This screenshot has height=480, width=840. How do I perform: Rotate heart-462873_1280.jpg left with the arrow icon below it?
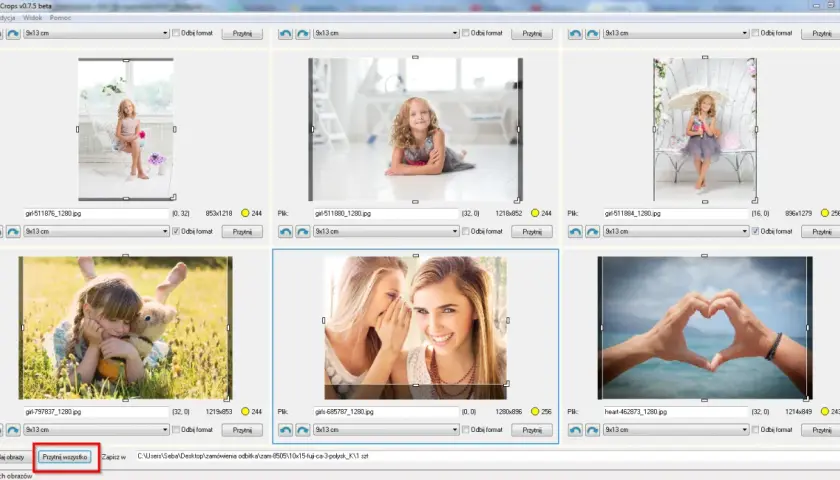click(x=575, y=430)
